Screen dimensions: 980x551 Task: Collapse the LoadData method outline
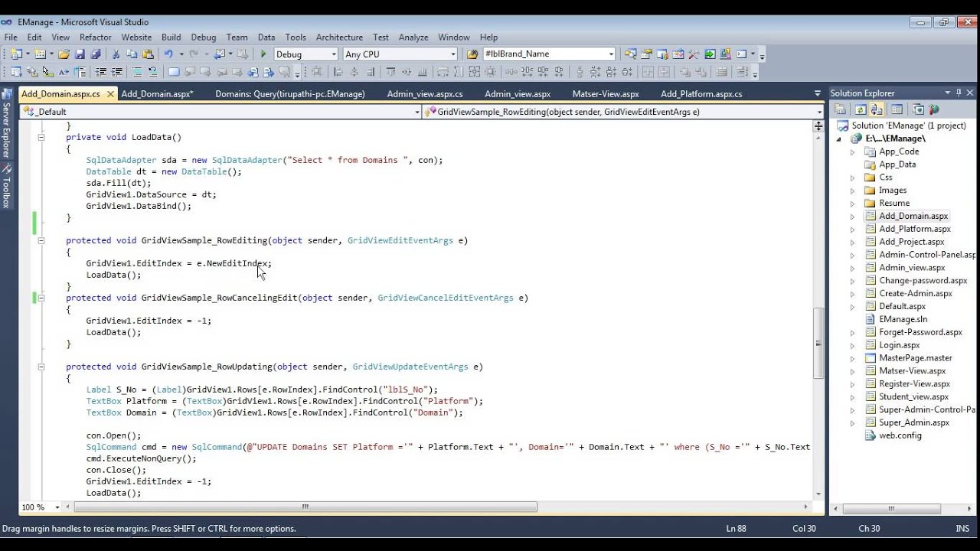click(x=41, y=138)
